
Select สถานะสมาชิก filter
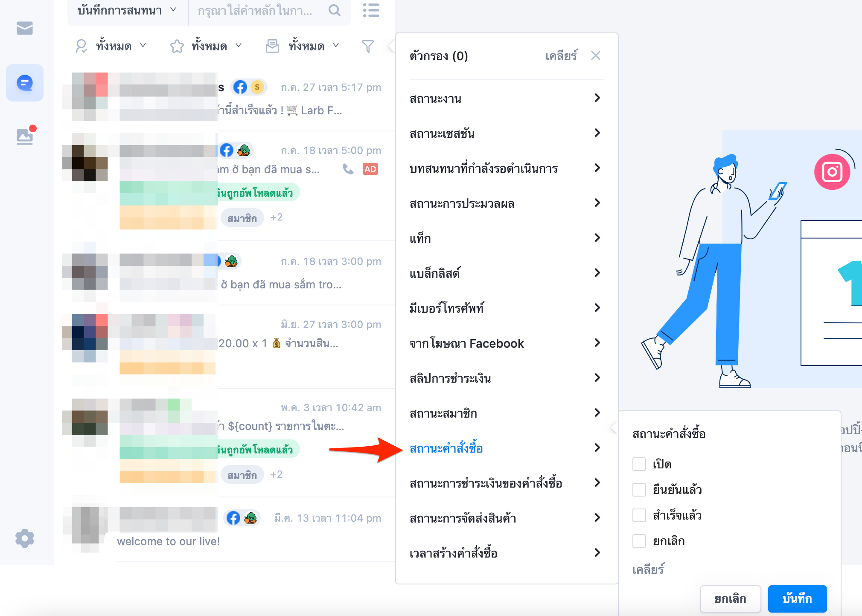coord(507,413)
